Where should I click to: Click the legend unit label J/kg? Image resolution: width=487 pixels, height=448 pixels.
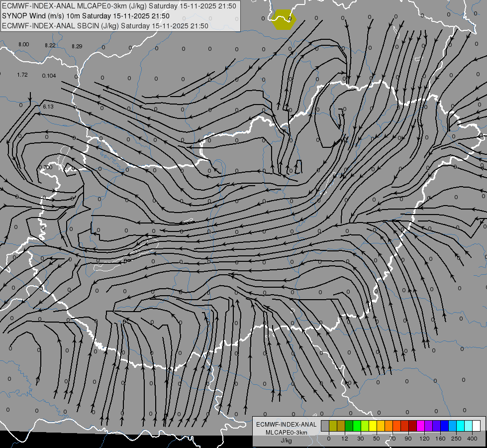coord(287,441)
